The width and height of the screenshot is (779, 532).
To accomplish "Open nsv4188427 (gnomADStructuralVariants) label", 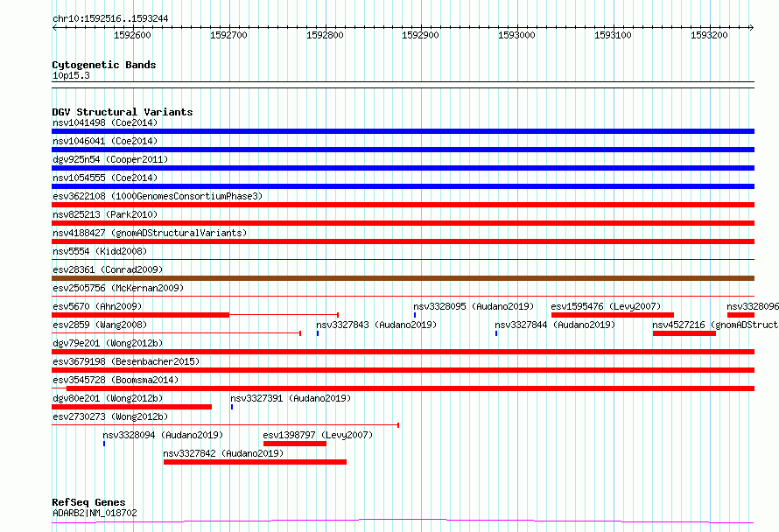I will [150, 233].
